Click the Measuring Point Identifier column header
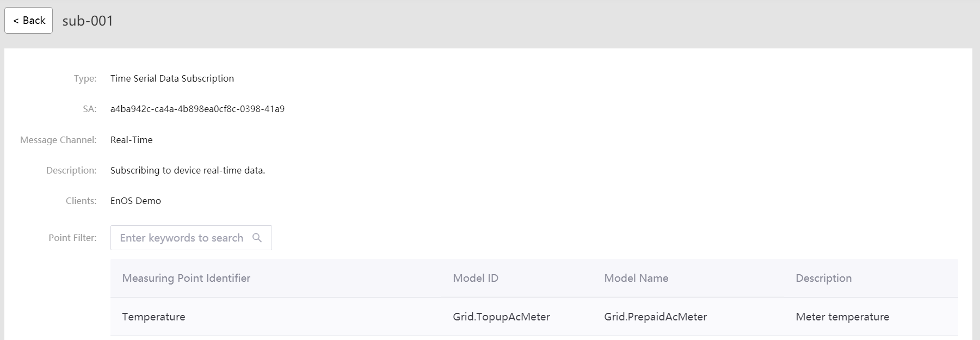Viewport: 980px width, 340px height. point(186,278)
